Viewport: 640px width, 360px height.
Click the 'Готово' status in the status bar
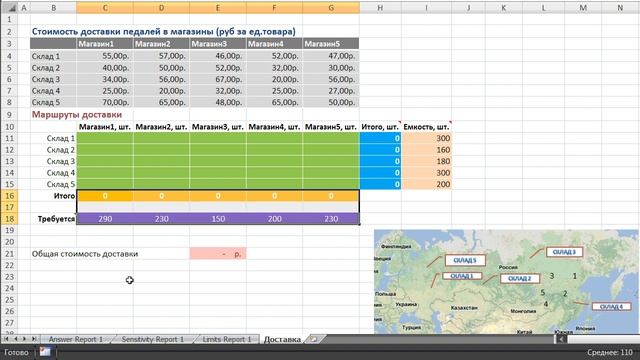tap(16, 352)
